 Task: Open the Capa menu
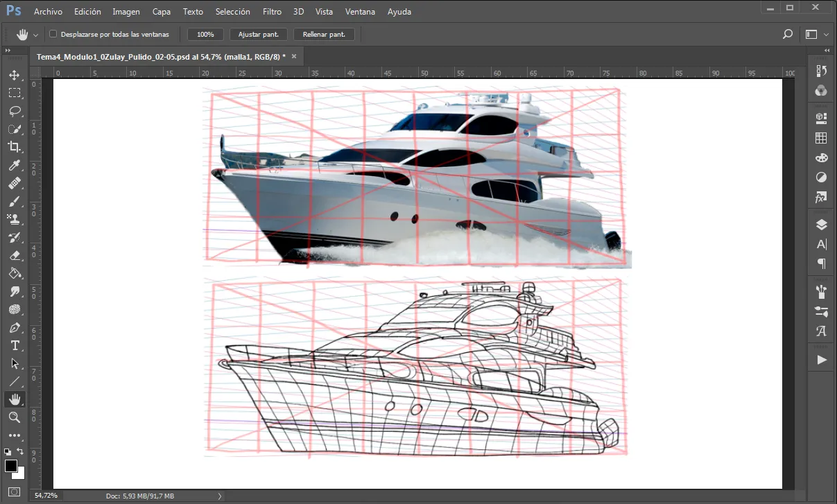[x=162, y=12]
